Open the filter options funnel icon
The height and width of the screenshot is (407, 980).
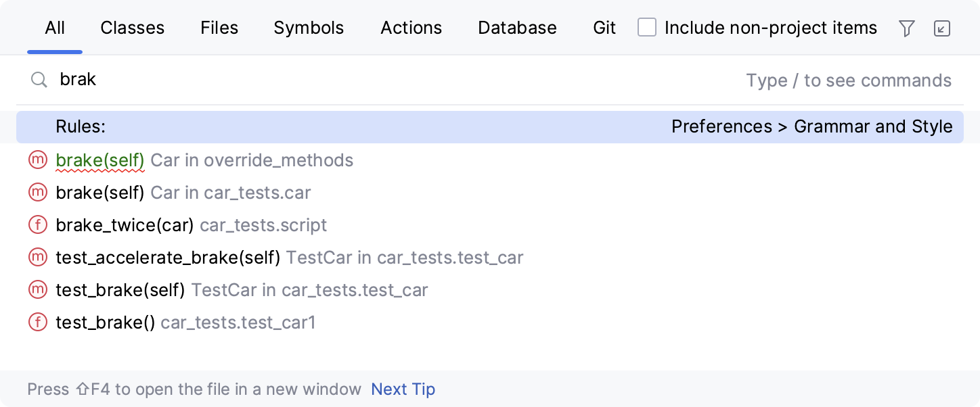[x=907, y=28]
